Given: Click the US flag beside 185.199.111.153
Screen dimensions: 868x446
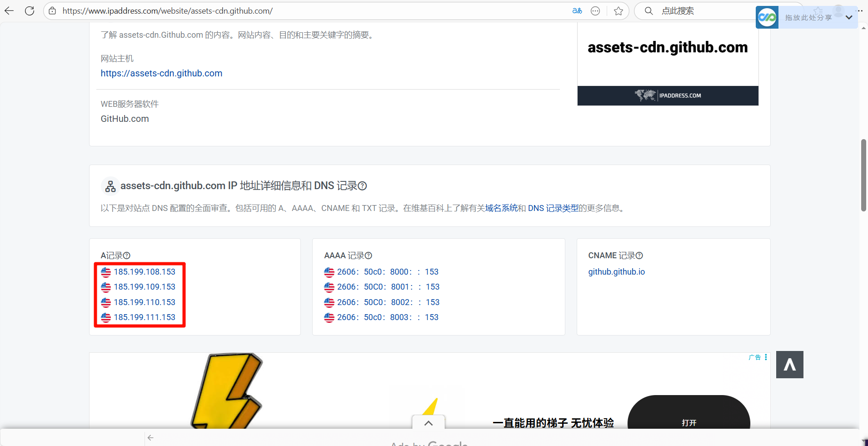Looking at the screenshot, I should (106, 318).
